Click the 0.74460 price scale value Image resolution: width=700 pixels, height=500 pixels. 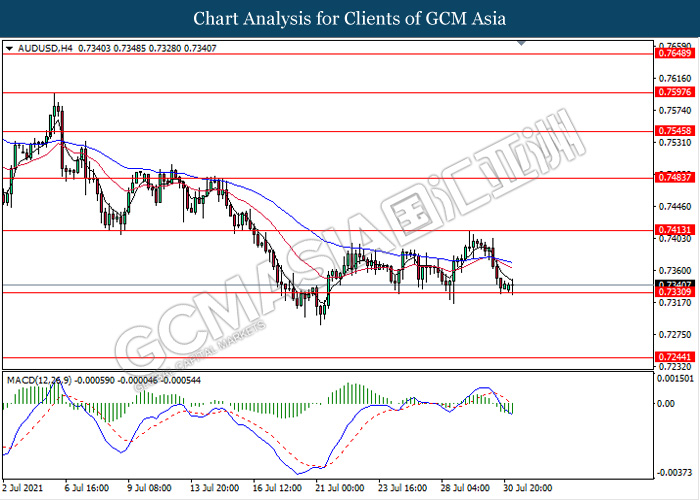(x=675, y=206)
